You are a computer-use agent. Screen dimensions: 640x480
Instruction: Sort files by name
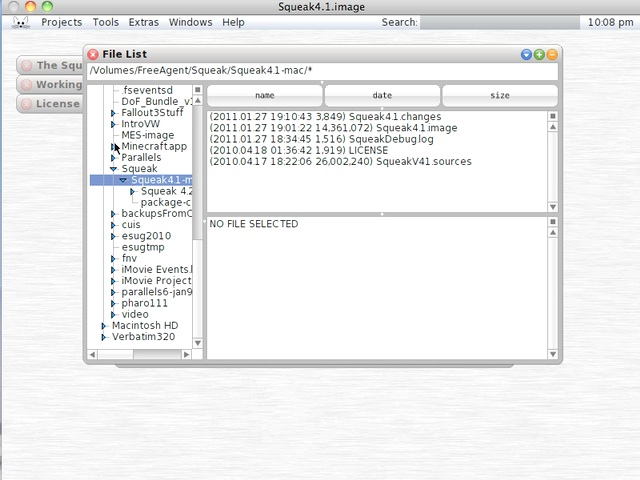click(264, 96)
